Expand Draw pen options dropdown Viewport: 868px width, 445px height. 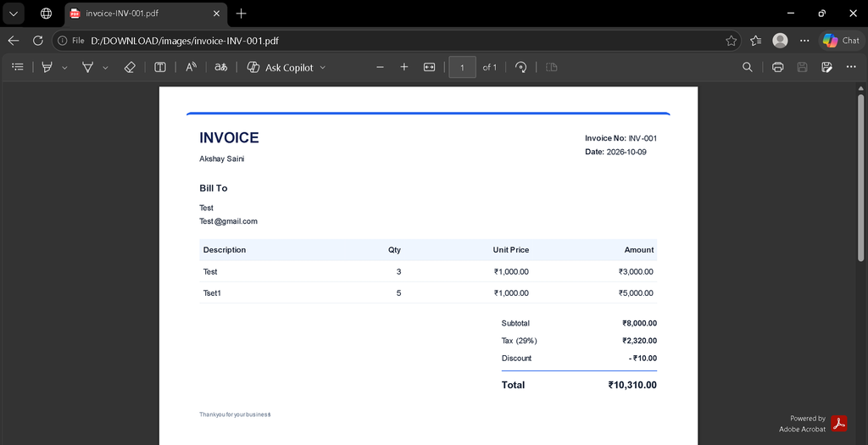[105, 68]
